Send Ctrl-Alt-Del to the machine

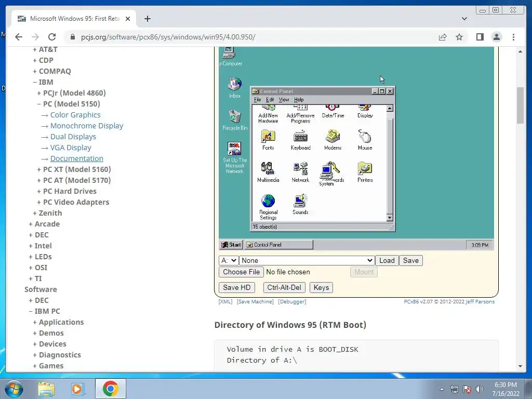click(x=284, y=287)
